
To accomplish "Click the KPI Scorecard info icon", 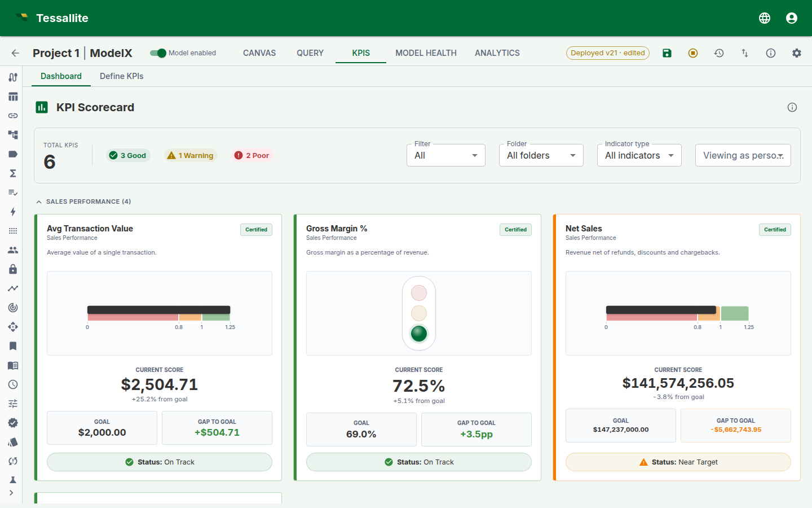I will pyautogui.click(x=792, y=107).
